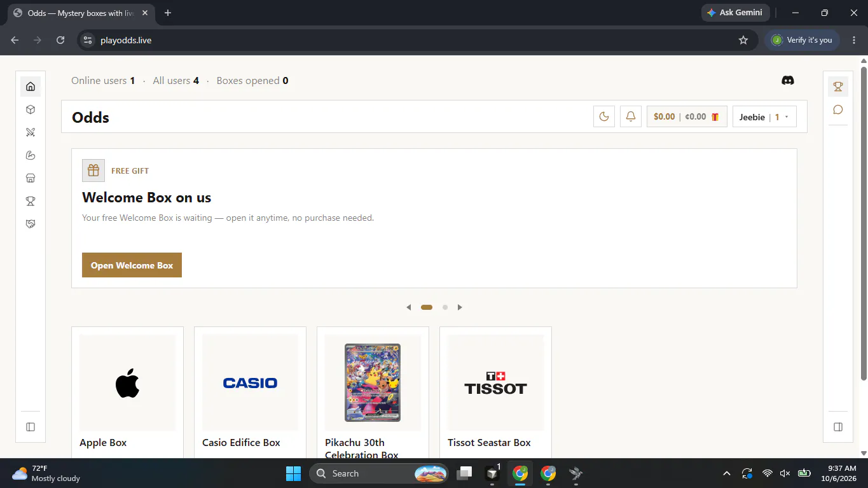Screen dimensions: 868x488
Task: Open the crossed swords battles icon
Action: click(31, 132)
